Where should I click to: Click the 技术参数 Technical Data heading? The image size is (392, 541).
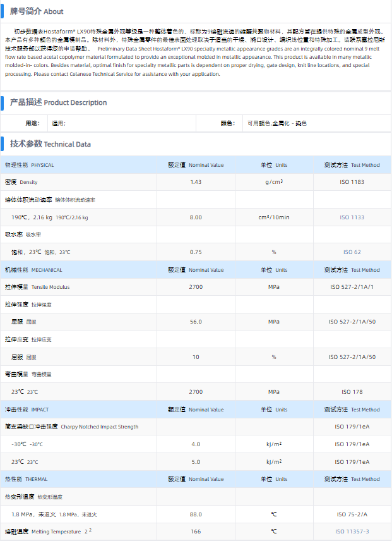tap(50, 144)
